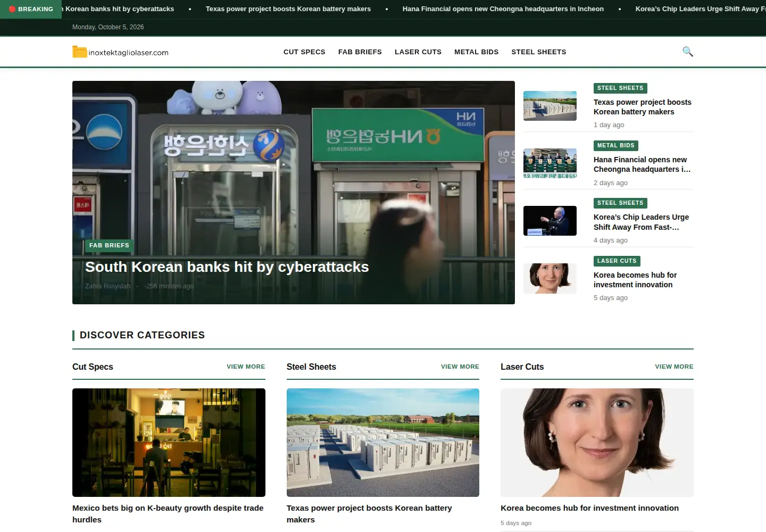766x532 pixels.
Task: Select Metal Bids navigation item
Action: [x=477, y=52]
